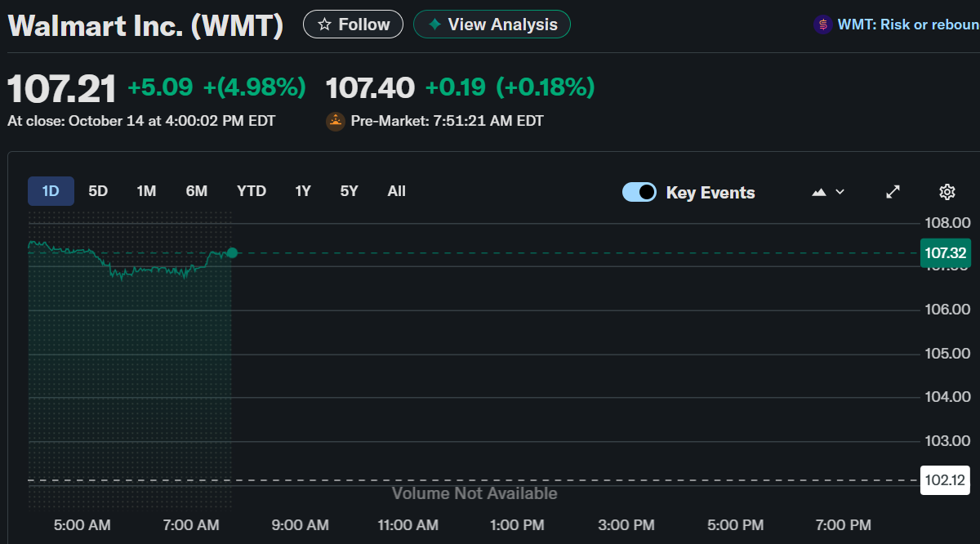Image resolution: width=980 pixels, height=544 pixels.
Task: Open WMT: Risk or rebound link
Action: tap(907, 25)
